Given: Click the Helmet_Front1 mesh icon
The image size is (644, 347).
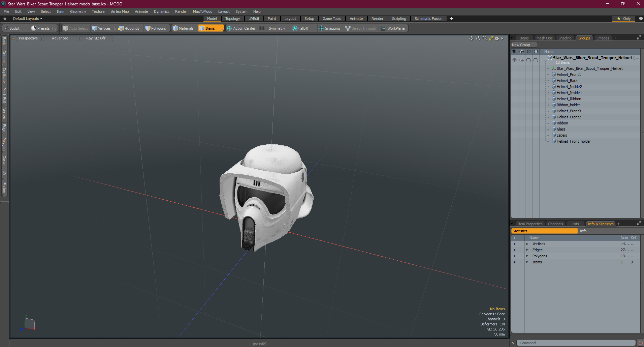Looking at the screenshot, I should [x=554, y=75].
